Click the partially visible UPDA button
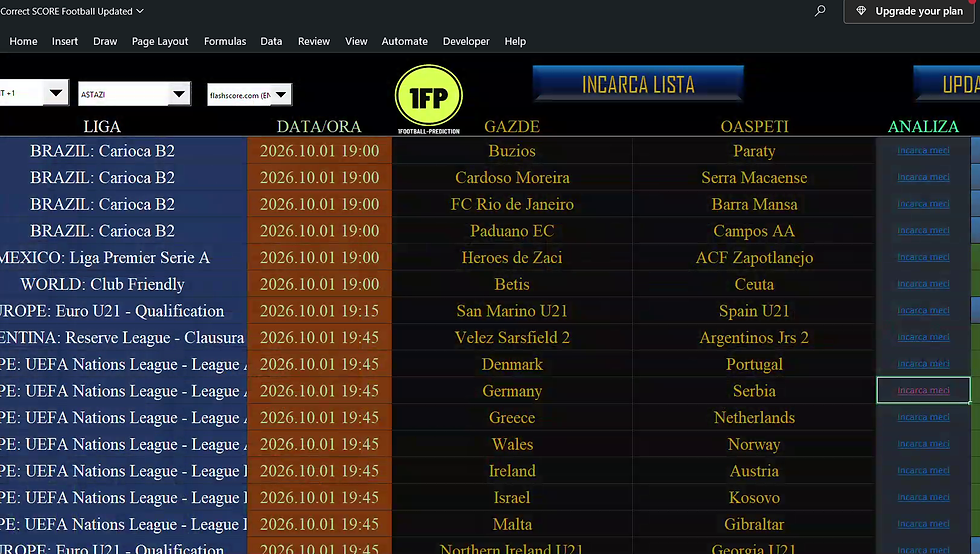The image size is (980, 554). (946, 84)
